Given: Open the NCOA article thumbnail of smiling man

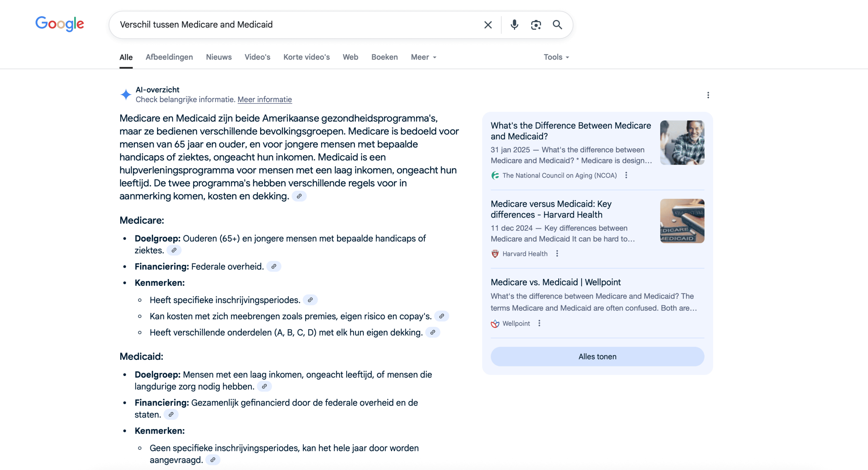Looking at the screenshot, I should coord(682,143).
